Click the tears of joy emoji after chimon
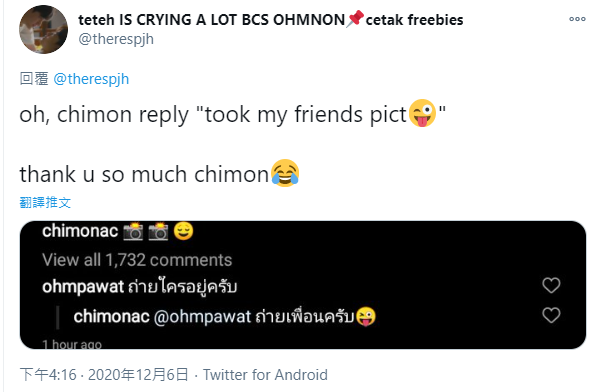 pos(285,173)
